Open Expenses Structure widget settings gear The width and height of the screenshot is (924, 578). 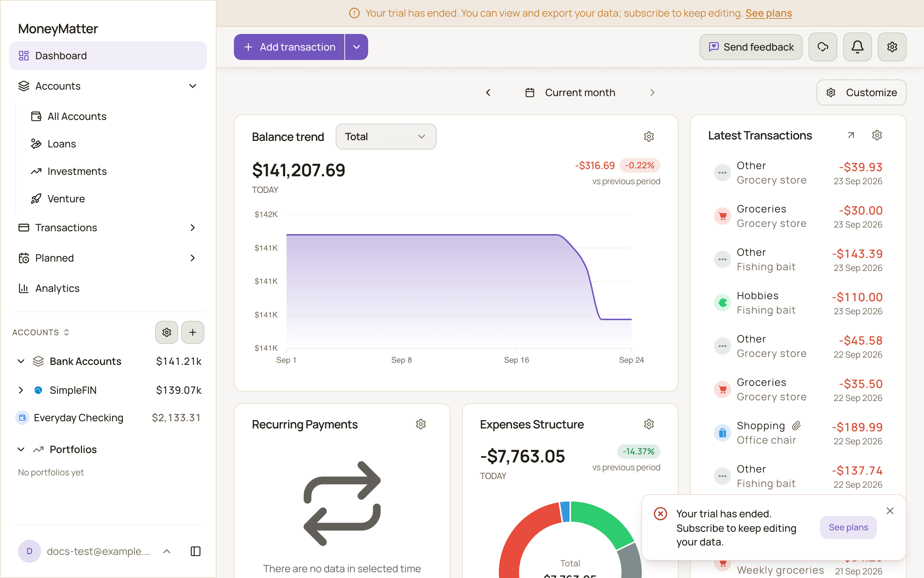(x=649, y=424)
